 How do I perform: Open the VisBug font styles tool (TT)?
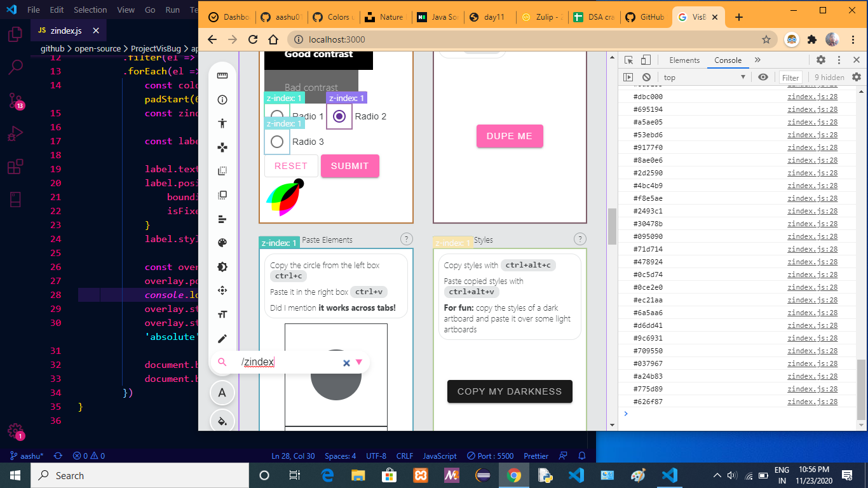(x=222, y=315)
